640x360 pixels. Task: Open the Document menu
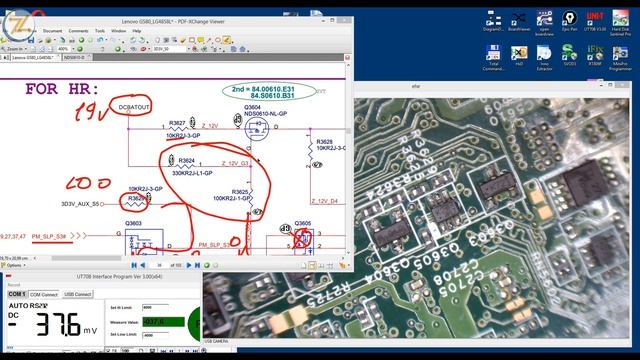pos(52,31)
